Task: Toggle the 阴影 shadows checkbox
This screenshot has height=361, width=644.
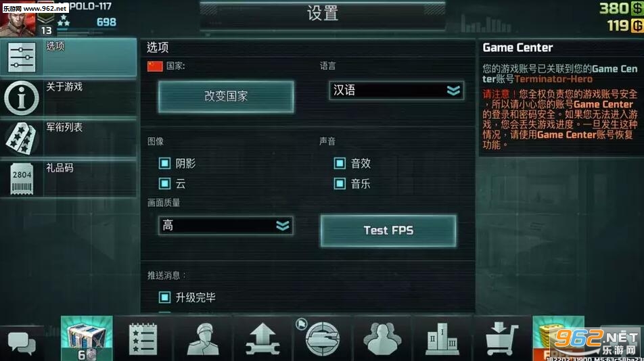Action: (x=164, y=164)
